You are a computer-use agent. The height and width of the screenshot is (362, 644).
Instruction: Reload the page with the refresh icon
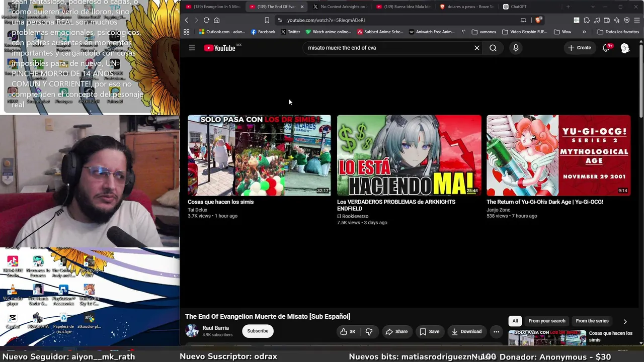click(206, 20)
